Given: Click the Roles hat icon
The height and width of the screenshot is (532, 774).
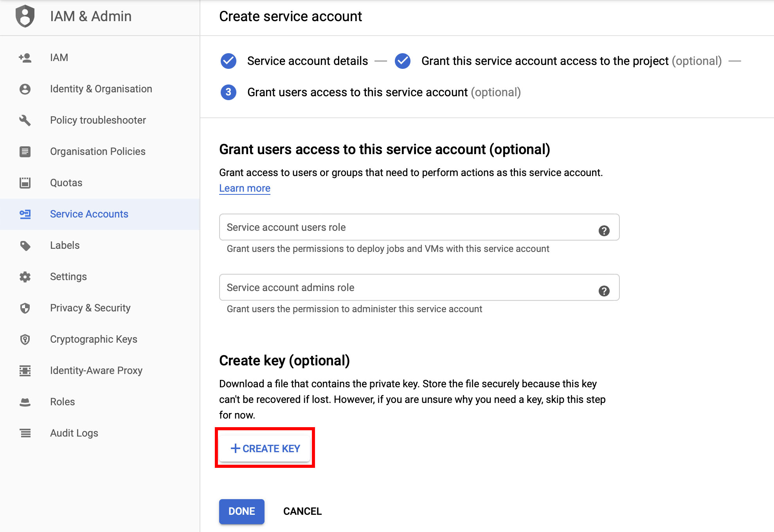Looking at the screenshot, I should click(x=25, y=402).
